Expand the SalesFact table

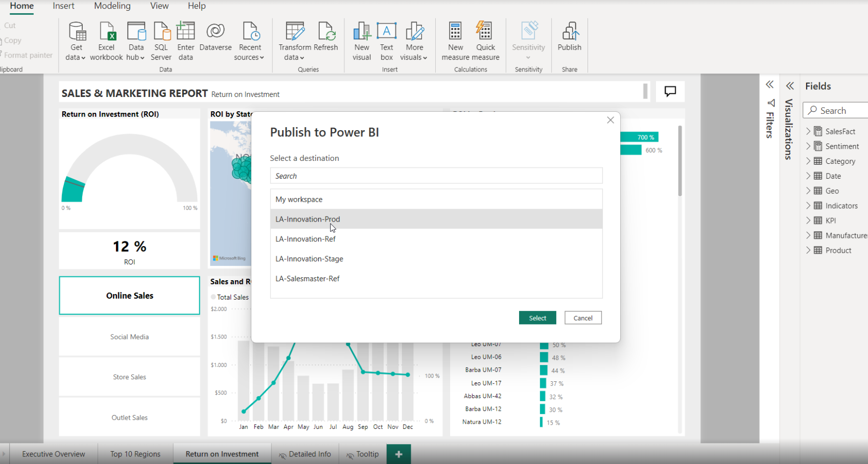click(808, 131)
